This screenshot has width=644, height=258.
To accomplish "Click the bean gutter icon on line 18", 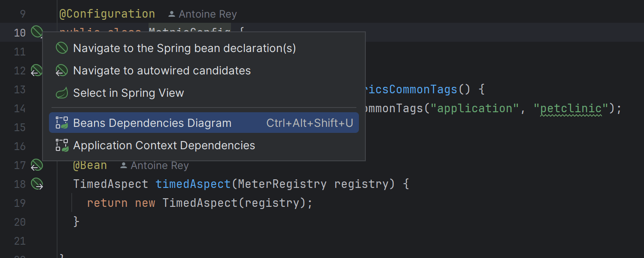I will pyautogui.click(x=37, y=184).
